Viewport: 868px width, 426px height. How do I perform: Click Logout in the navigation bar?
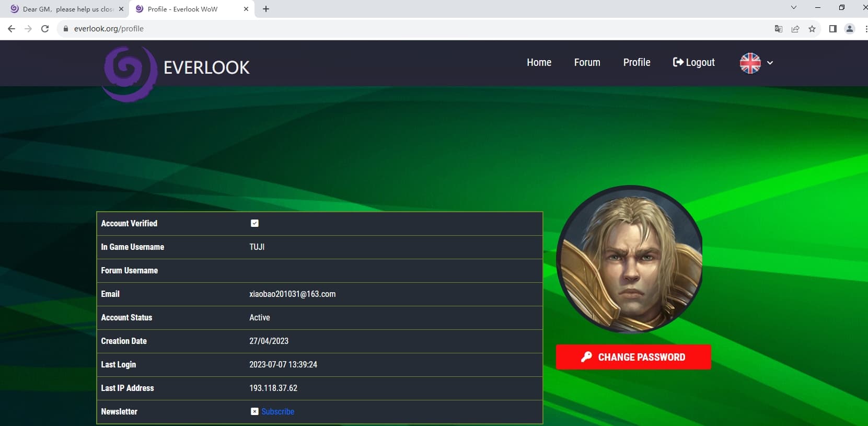point(693,62)
